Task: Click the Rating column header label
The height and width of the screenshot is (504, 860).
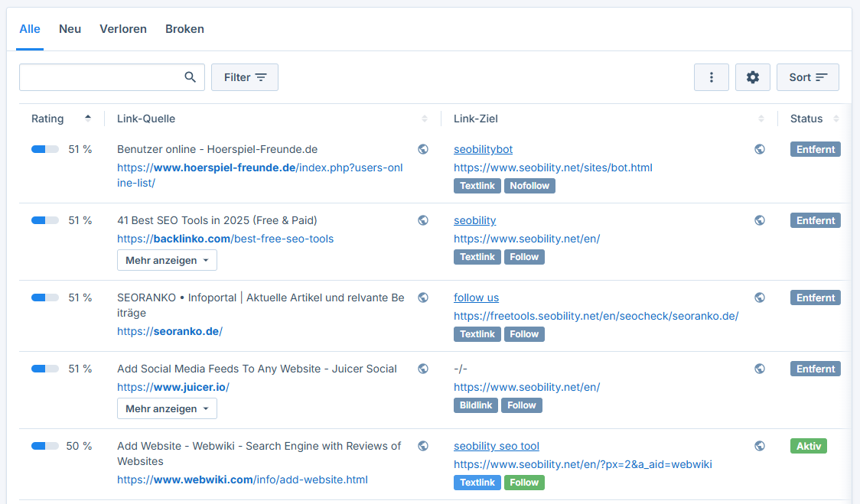Action: click(47, 119)
